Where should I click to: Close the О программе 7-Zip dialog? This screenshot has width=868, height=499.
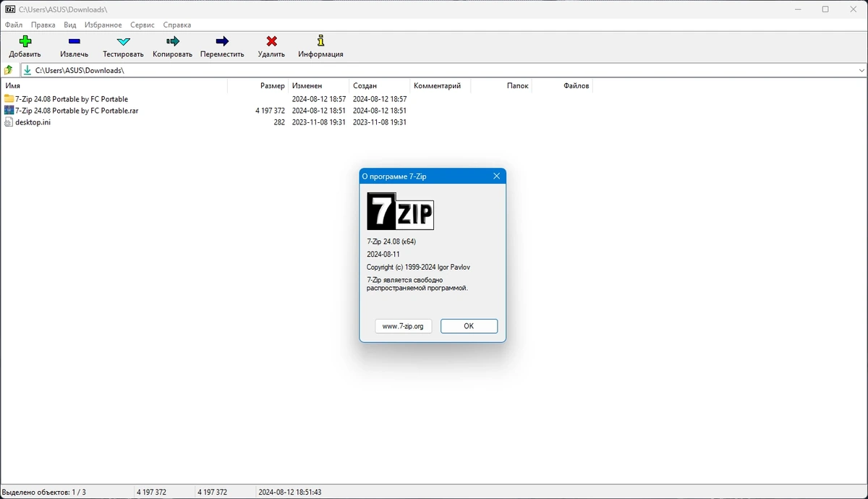496,176
